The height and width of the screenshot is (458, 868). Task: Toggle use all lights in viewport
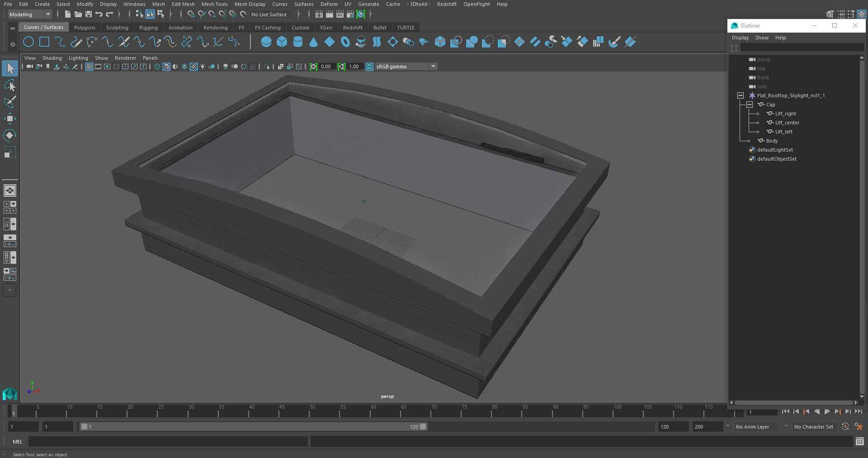(x=203, y=67)
